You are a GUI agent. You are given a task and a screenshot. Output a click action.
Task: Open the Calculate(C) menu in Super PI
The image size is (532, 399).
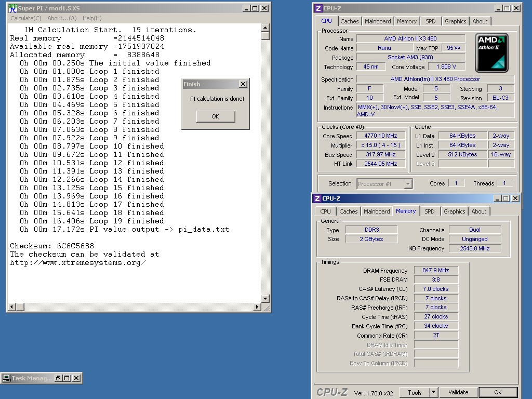pyautogui.click(x=26, y=18)
